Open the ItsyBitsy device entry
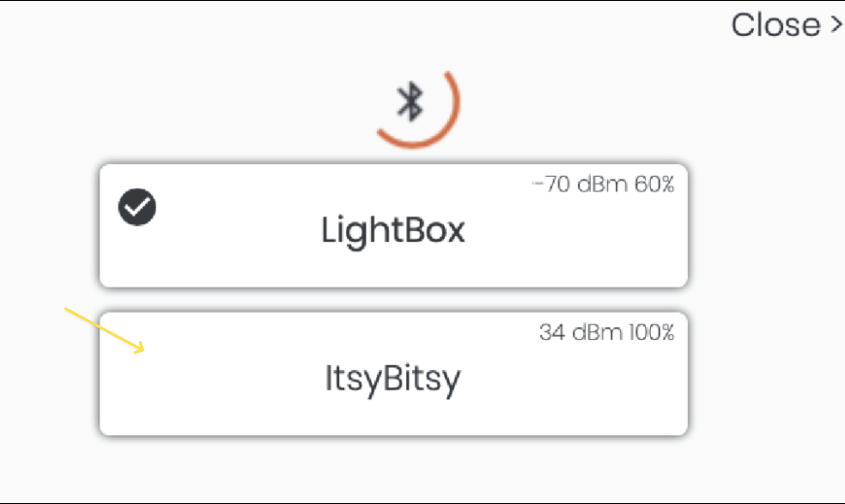 (x=393, y=373)
